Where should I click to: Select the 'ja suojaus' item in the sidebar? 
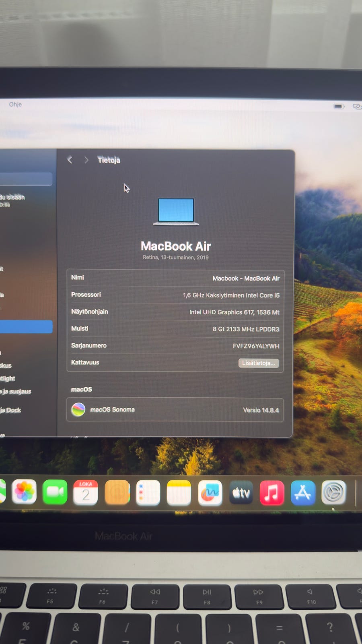coord(16,391)
